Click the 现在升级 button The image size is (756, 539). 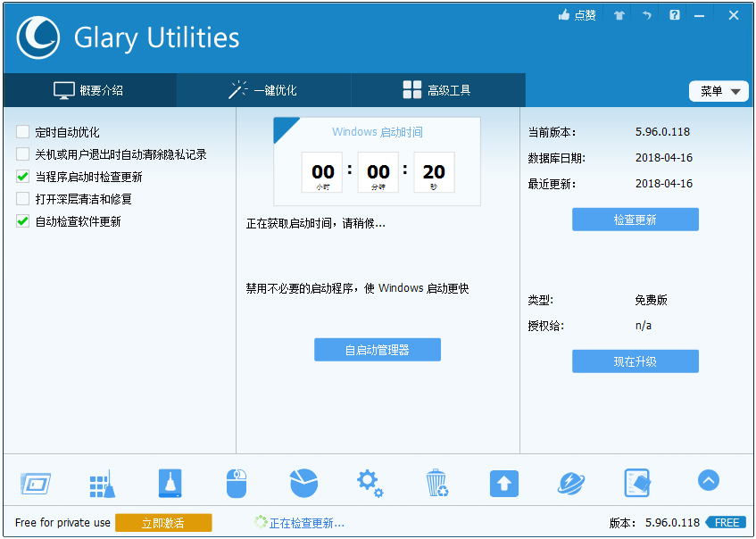pos(635,361)
